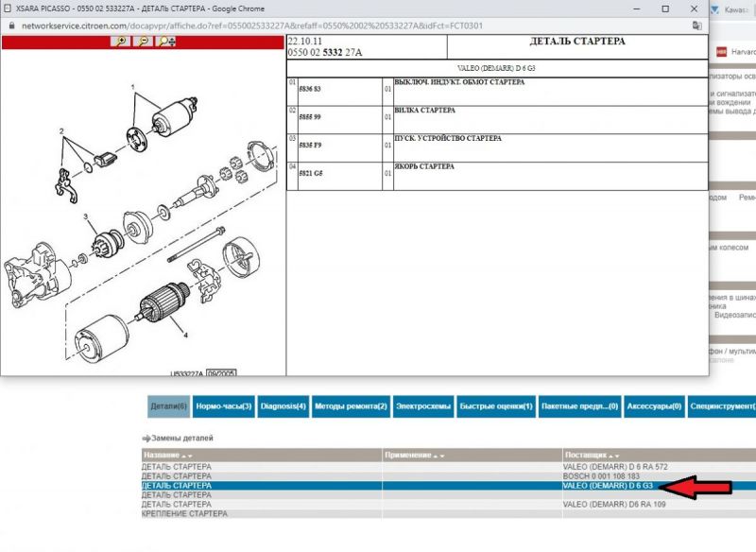Maximize the Xsara Picasso popup window

click(x=665, y=9)
